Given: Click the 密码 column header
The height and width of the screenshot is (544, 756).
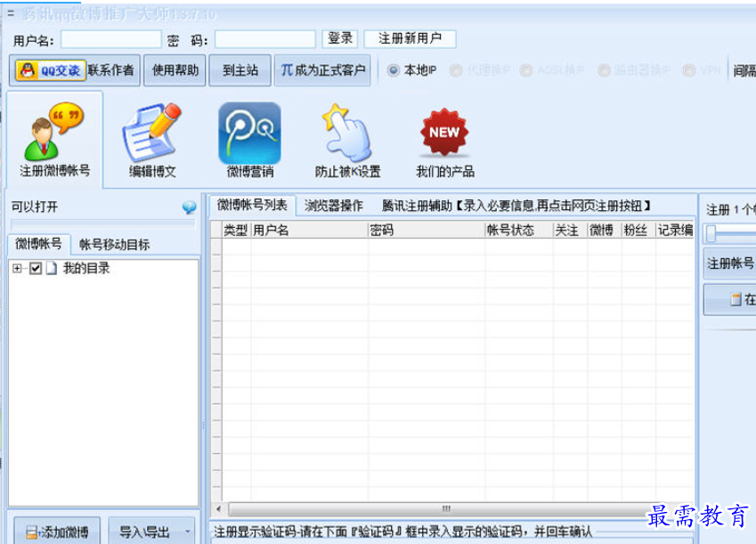Looking at the screenshot, I should click(x=427, y=230).
